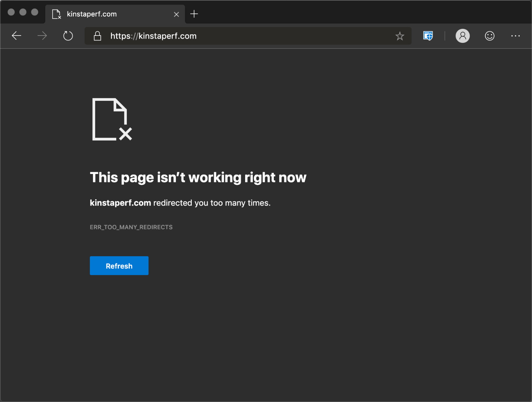
Task: Go forward using the forward arrow
Action: tap(42, 35)
